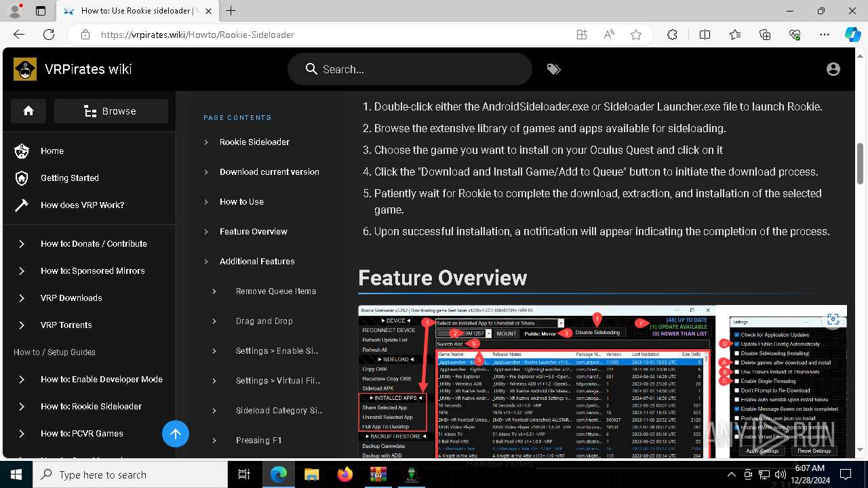Open the tags icon next to search
The width and height of the screenshot is (868, 488).
click(554, 69)
